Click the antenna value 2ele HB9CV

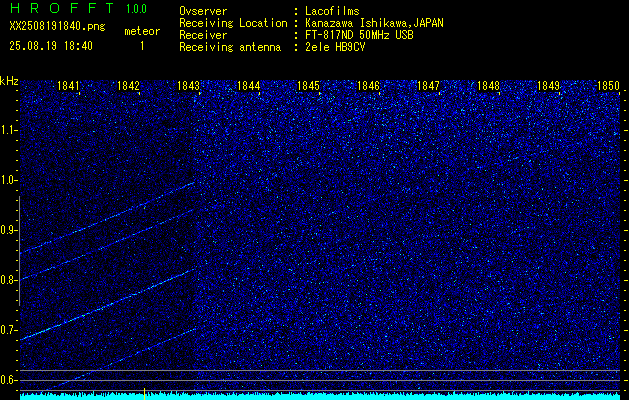pyautogui.click(x=335, y=47)
